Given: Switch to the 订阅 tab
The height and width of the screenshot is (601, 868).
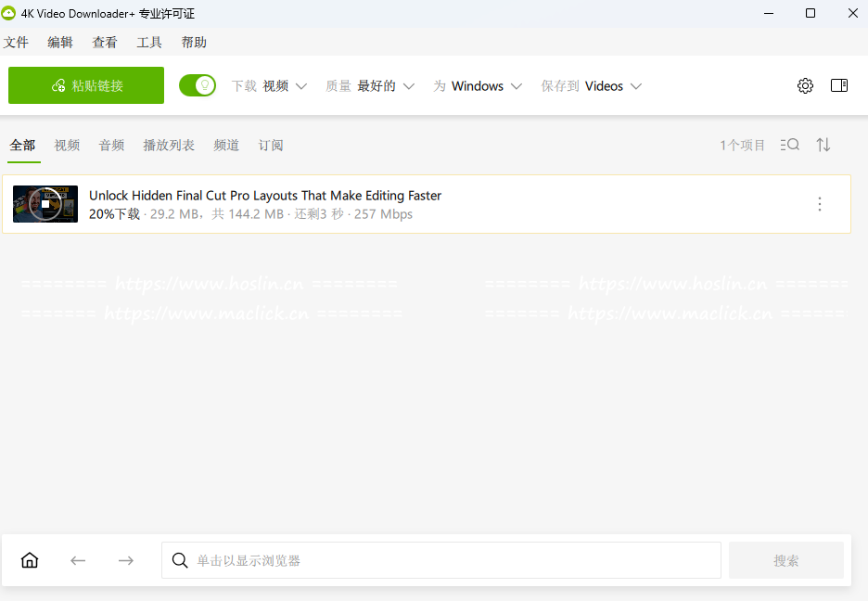Looking at the screenshot, I should [x=271, y=146].
